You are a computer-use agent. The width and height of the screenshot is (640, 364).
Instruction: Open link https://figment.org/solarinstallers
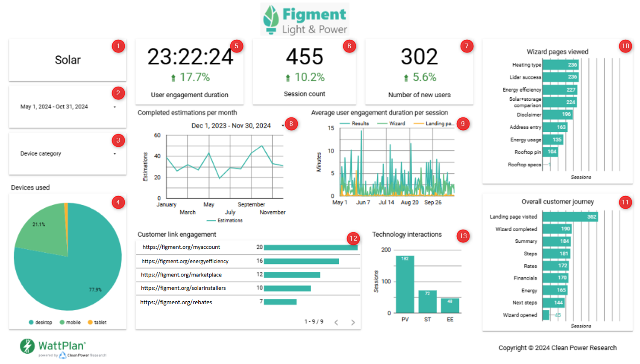(x=183, y=288)
